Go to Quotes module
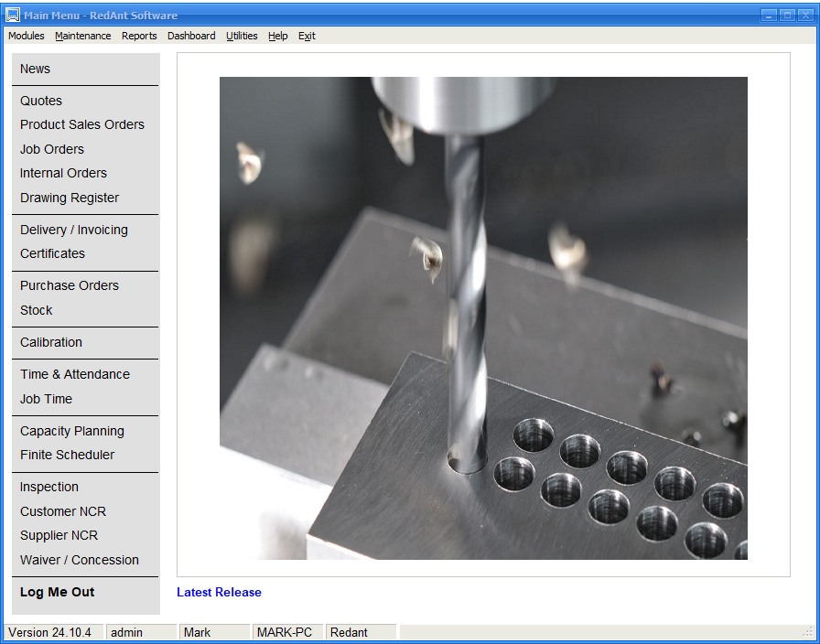Screen dimensions: 820x644 click(41, 101)
